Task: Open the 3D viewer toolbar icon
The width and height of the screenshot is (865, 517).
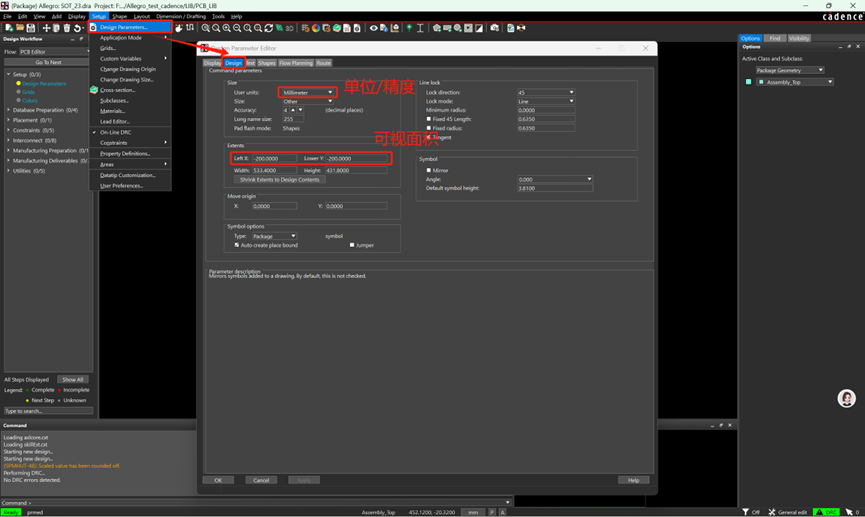Action: (289, 28)
